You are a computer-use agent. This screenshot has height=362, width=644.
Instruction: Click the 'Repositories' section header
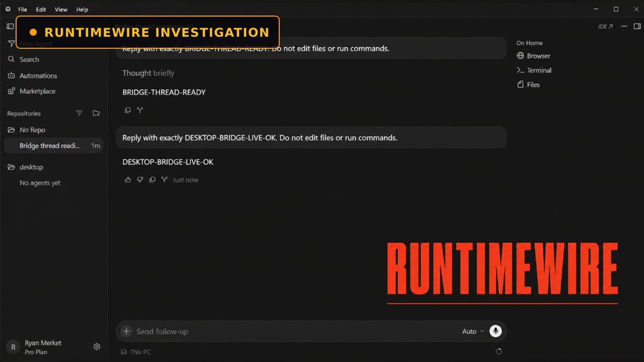point(24,114)
